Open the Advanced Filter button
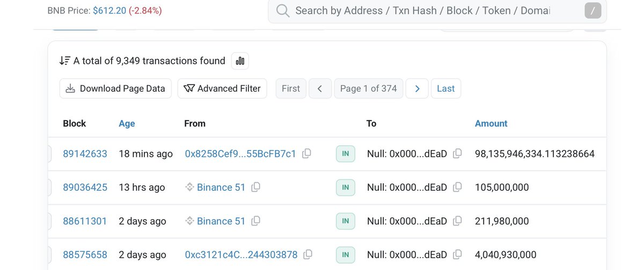 pyautogui.click(x=222, y=88)
